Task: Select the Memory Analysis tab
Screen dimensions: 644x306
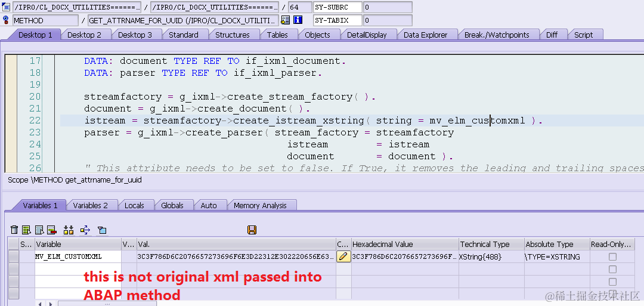Action: [x=260, y=205]
